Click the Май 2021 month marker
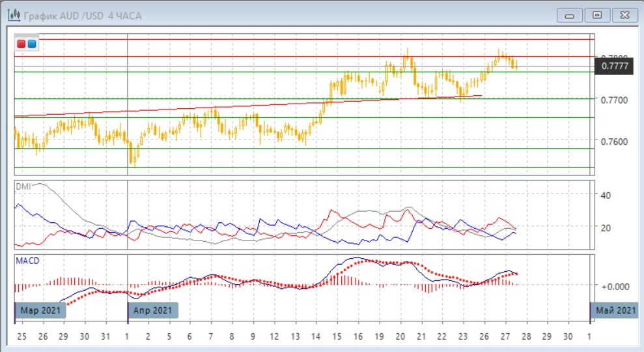 point(616,310)
